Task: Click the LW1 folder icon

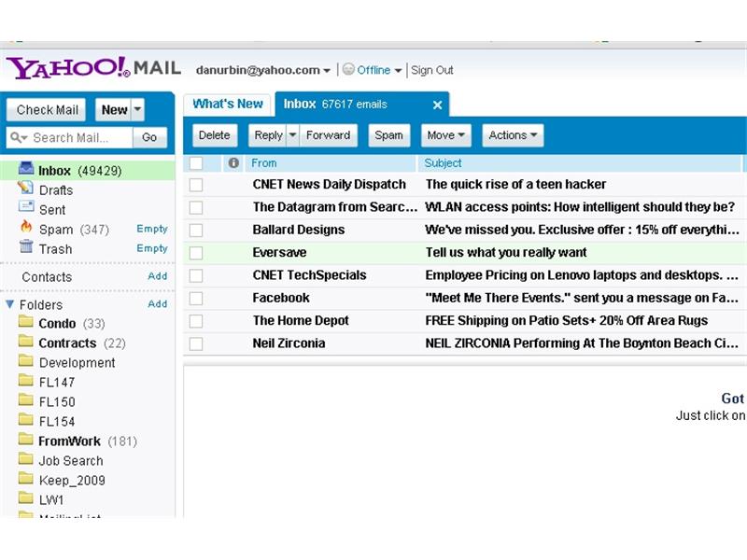Action: 26,498
